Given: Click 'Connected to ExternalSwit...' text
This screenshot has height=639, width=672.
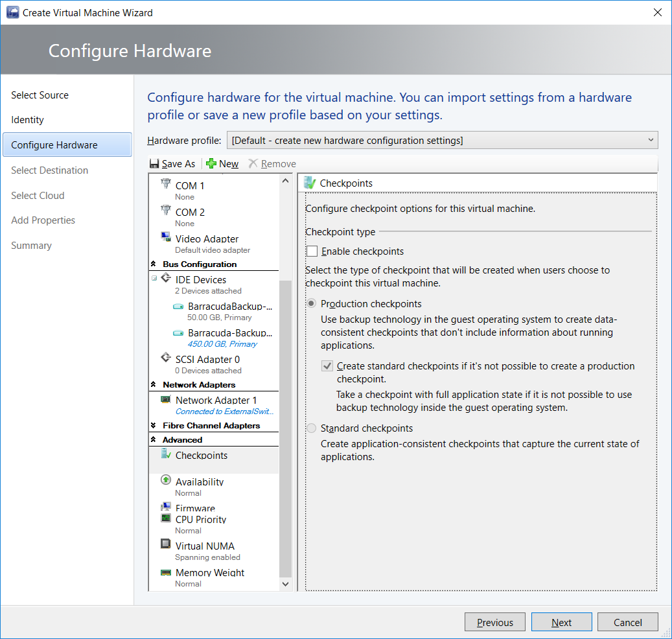Looking at the screenshot, I should [x=225, y=412].
